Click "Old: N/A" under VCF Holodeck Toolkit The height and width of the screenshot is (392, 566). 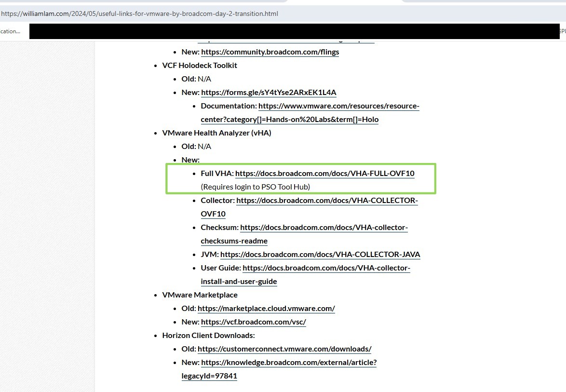click(x=196, y=79)
